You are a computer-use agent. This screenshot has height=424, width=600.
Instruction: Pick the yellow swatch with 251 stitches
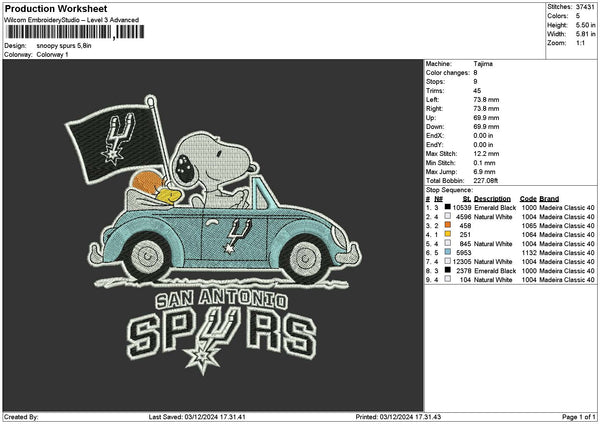coord(447,234)
